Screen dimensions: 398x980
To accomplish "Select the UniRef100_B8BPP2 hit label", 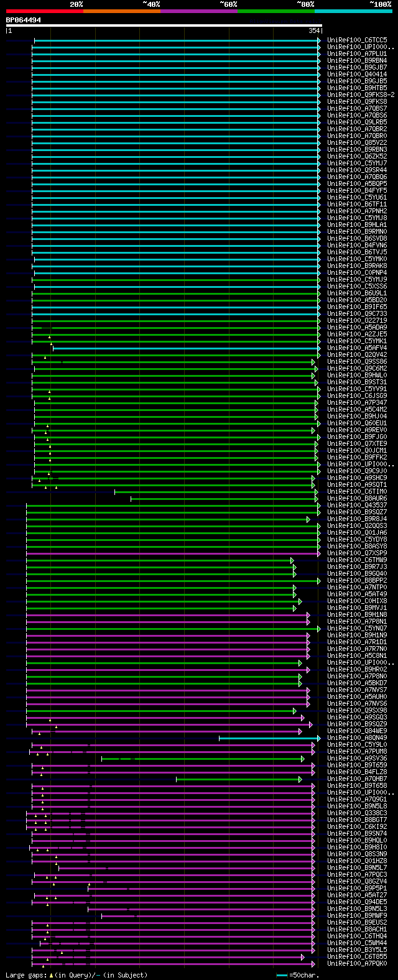I will [357, 580].
